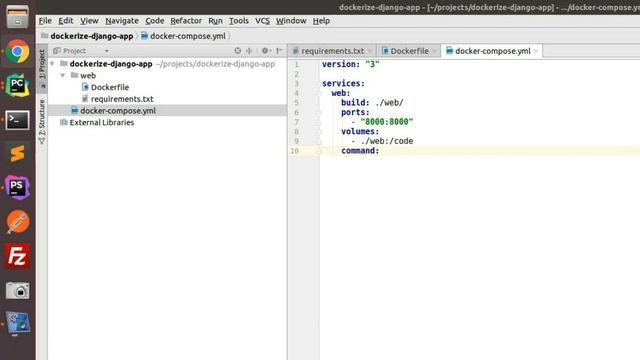Open the Terminal dock icon
Viewport: 640px width, 360px height.
[x=17, y=120]
